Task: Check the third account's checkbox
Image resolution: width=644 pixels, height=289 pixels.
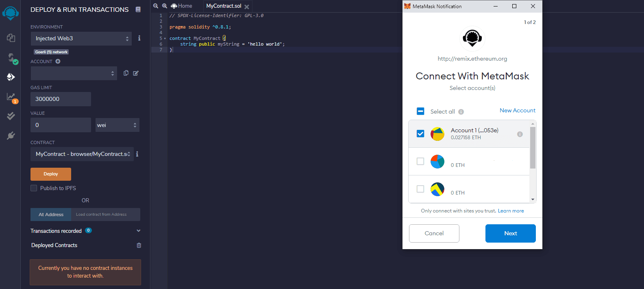Action: [x=420, y=189]
